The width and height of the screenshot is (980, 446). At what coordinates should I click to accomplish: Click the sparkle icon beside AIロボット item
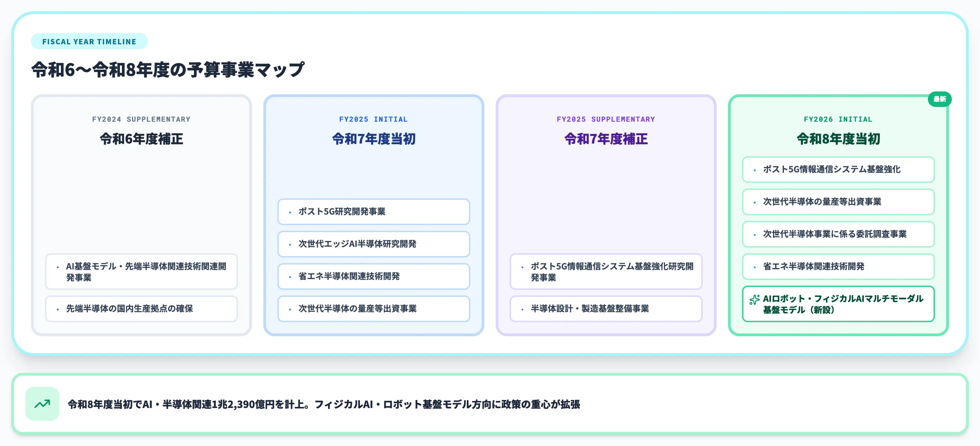pyautogui.click(x=754, y=300)
